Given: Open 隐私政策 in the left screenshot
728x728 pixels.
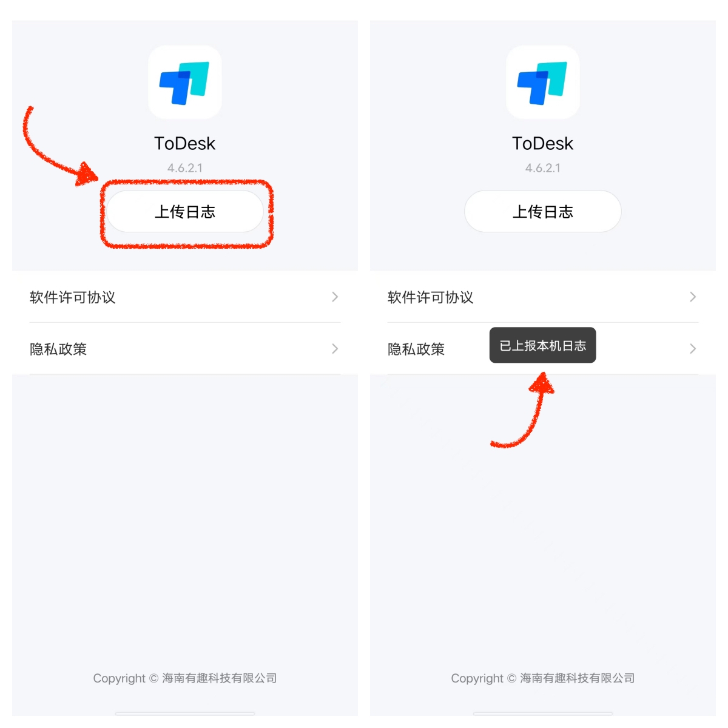Looking at the screenshot, I should (185, 349).
